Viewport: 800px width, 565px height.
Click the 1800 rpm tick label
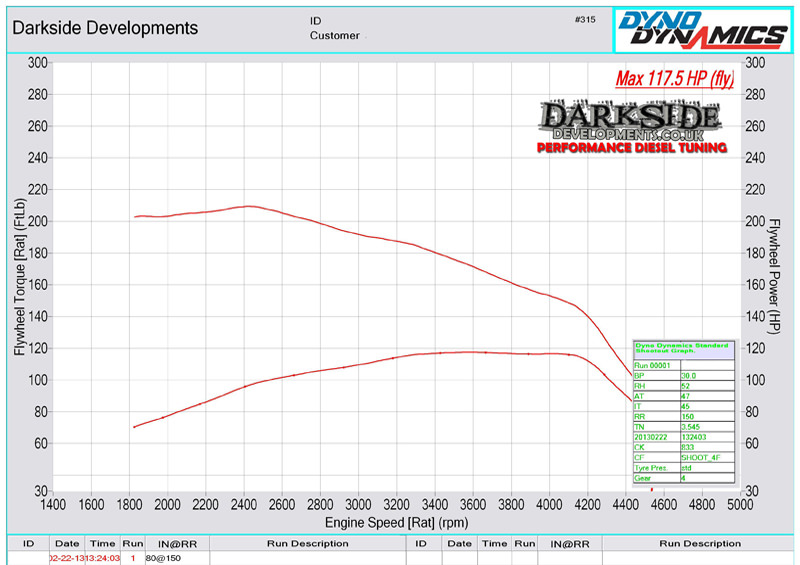click(x=129, y=505)
